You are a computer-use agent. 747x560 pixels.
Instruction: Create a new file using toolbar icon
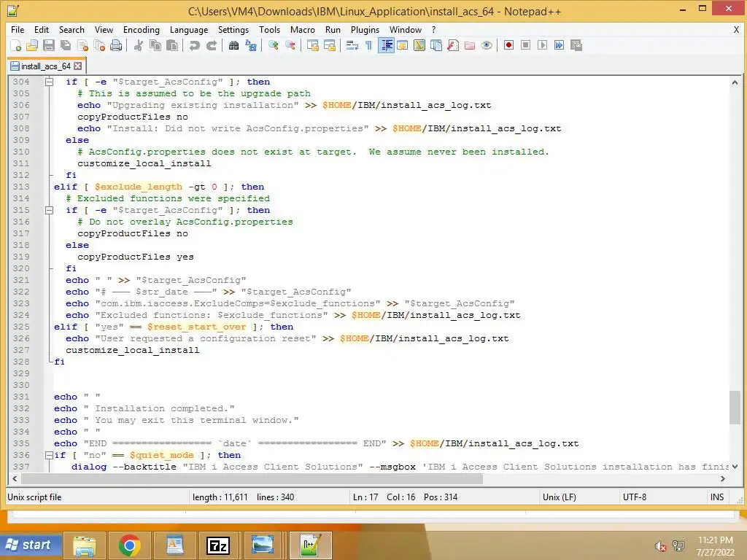[15, 45]
